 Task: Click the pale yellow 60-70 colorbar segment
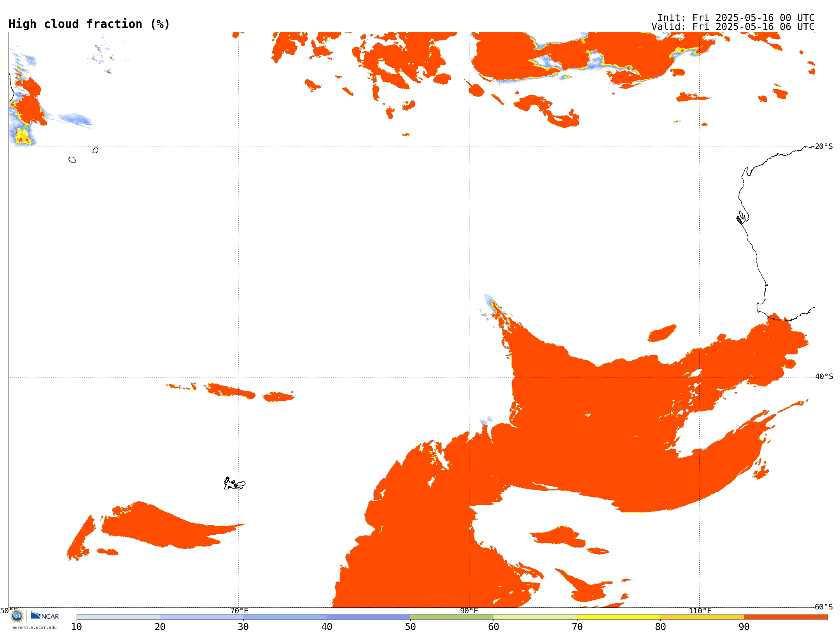tap(535, 617)
